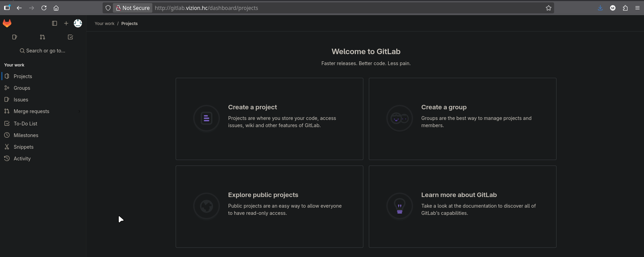Open Snippets from the sidebar
This screenshot has width=644, height=257.
[x=24, y=147]
